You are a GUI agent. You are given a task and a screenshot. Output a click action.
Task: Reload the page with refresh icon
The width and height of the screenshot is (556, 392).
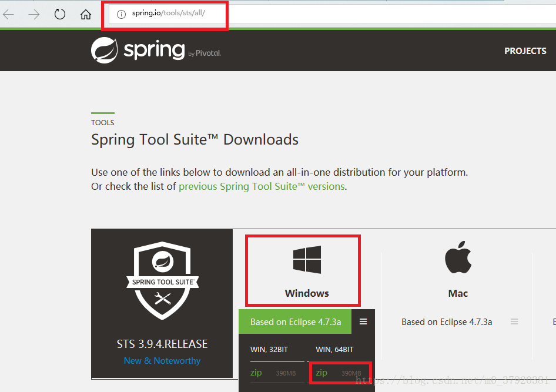click(x=59, y=14)
